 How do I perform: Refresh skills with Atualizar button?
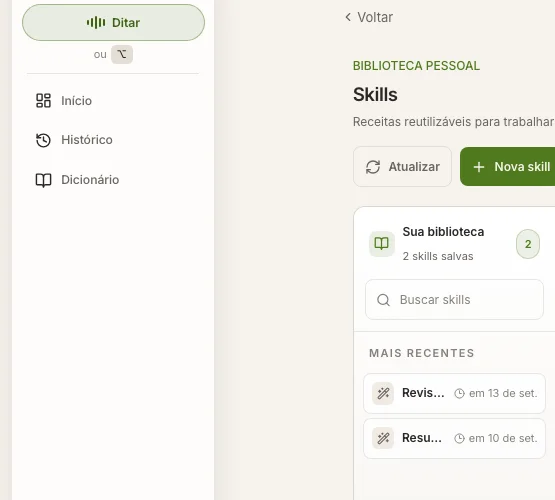(x=402, y=167)
